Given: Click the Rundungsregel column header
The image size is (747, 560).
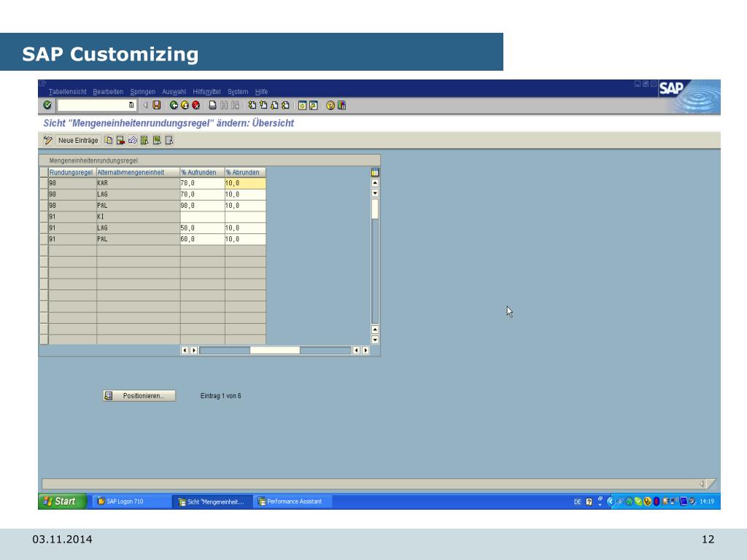Looking at the screenshot, I should pos(72,172).
